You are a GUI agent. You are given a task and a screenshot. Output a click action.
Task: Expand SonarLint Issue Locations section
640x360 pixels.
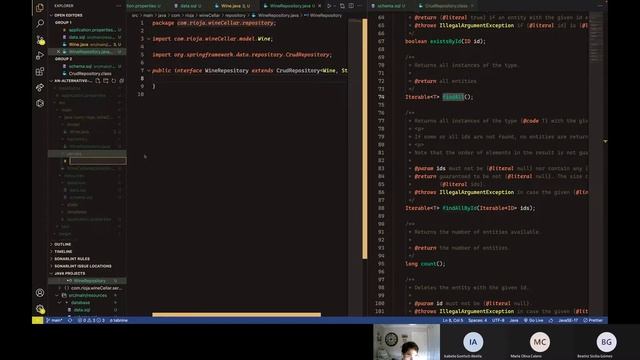[83, 266]
